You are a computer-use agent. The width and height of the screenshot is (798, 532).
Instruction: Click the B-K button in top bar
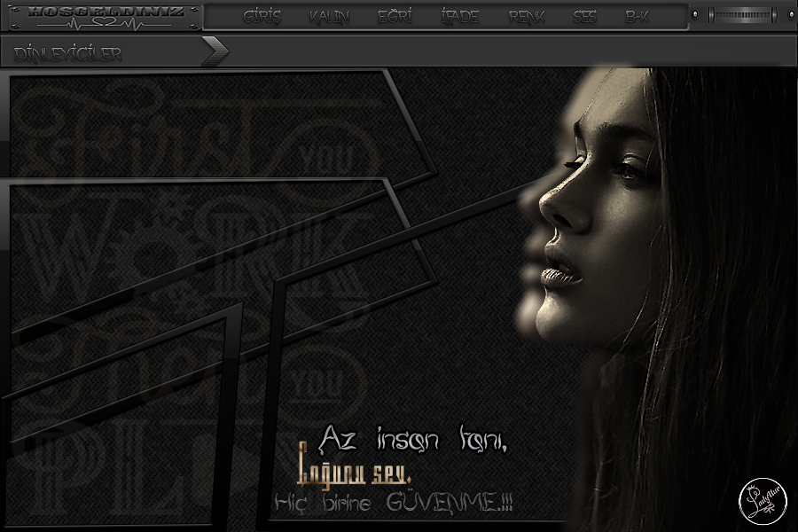(637, 17)
